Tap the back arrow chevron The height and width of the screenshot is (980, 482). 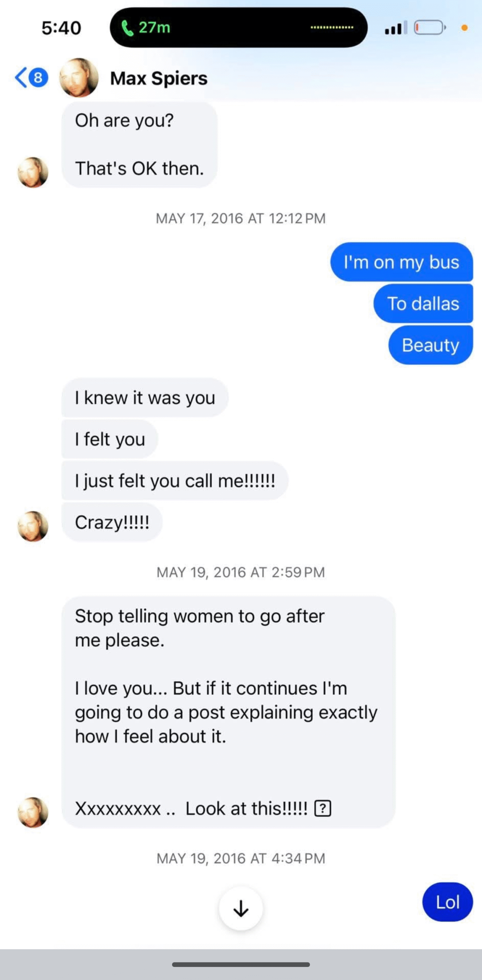coord(21,78)
